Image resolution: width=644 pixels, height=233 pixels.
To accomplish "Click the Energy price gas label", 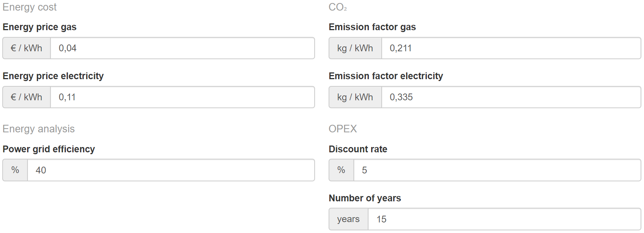I will (40, 27).
